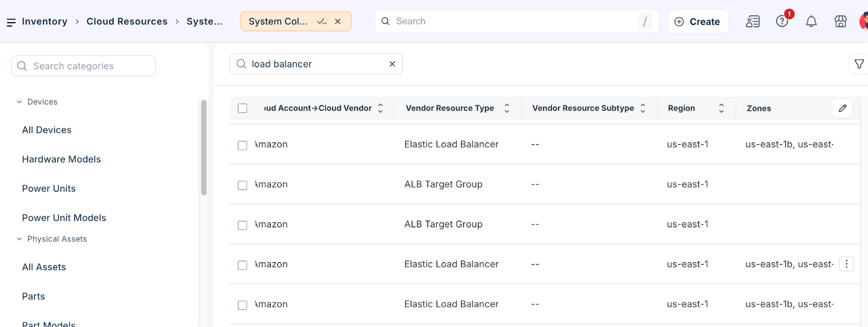The image size is (868, 327).
Task: Click the pencil icon to edit columns
Action: (843, 108)
